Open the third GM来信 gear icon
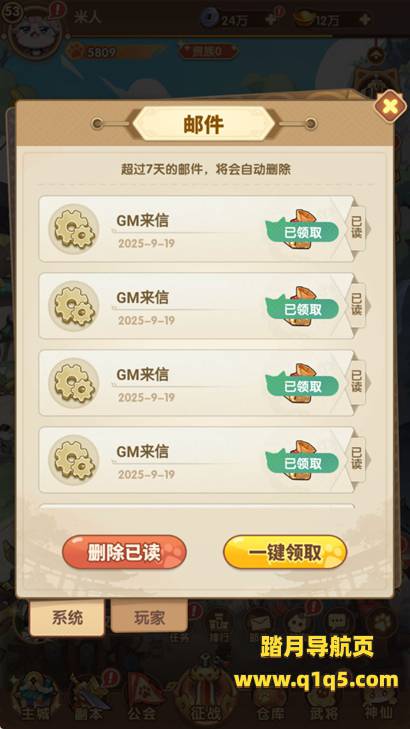The width and height of the screenshot is (410, 729). point(74,383)
